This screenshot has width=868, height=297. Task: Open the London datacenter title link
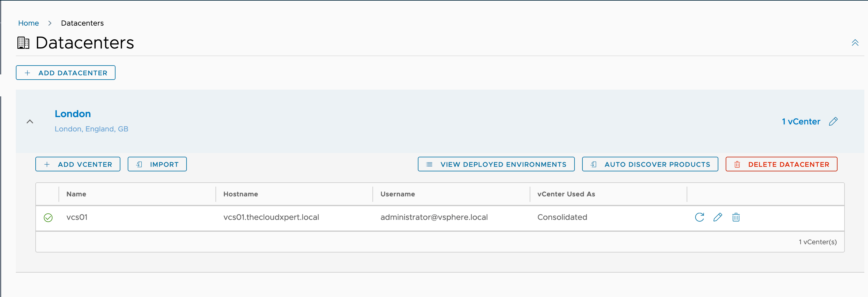[73, 114]
